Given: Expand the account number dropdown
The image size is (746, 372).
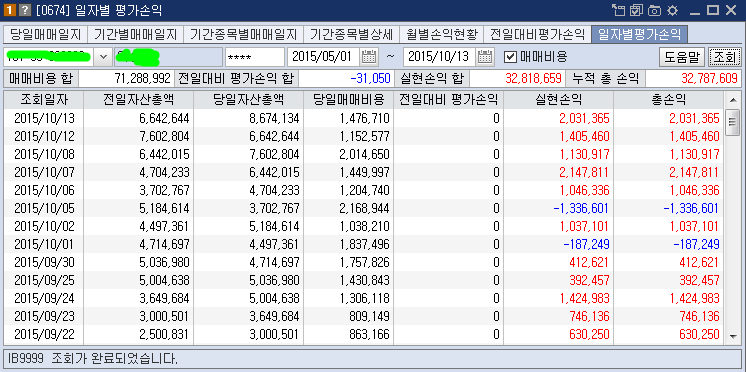Looking at the screenshot, I should (x=103, y=57).
